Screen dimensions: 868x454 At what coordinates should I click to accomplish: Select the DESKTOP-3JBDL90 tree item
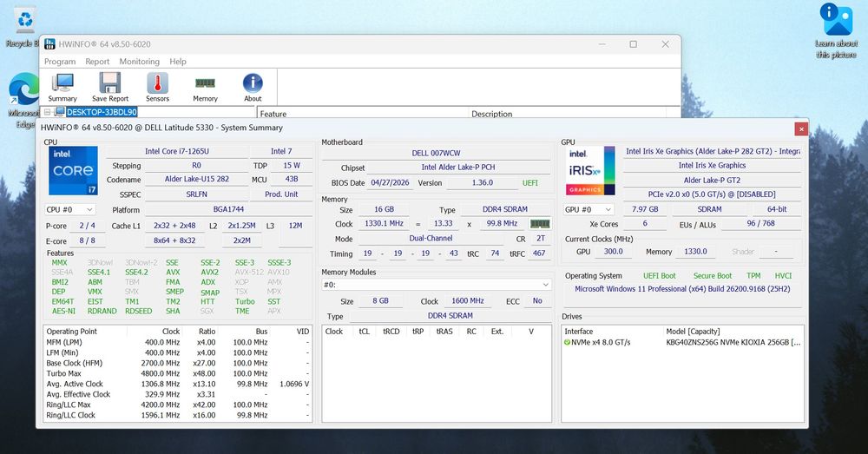coord(102,112)
